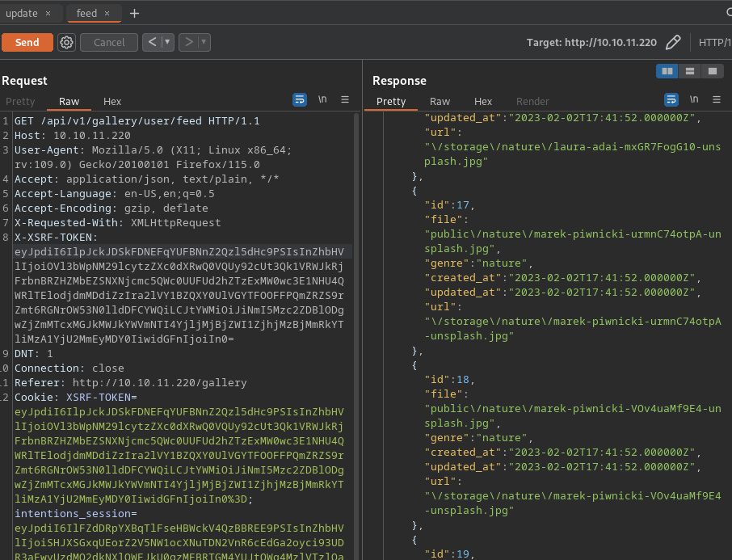732x560 pixels.
Task: Close the update tab
Action: pyautogui.click(x=48, y=13)
